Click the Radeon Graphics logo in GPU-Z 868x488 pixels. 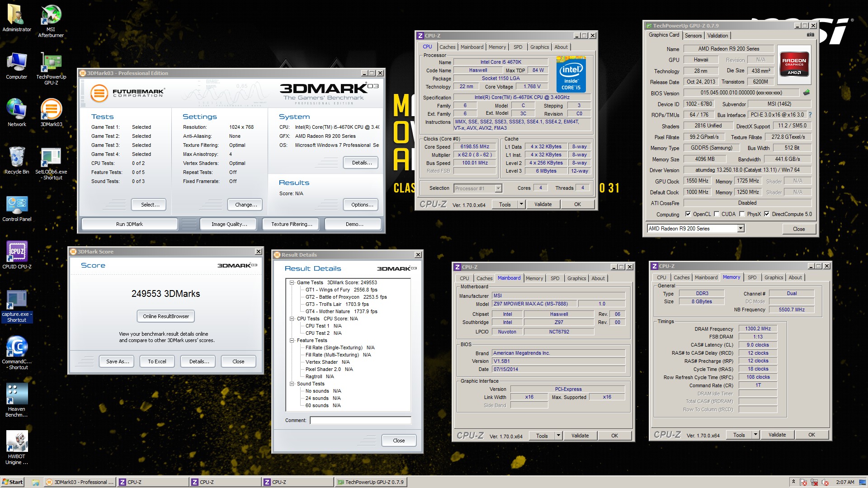(x=794, y=64)
